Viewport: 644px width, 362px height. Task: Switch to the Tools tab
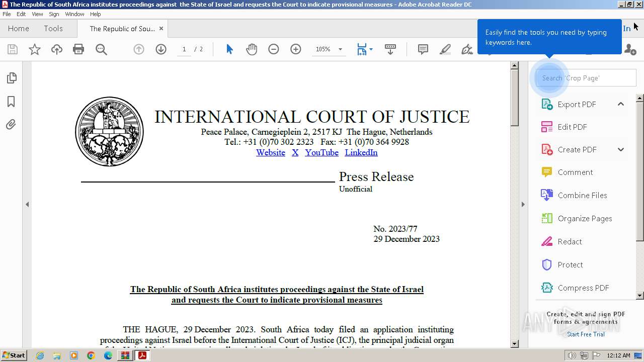(53, 29)
